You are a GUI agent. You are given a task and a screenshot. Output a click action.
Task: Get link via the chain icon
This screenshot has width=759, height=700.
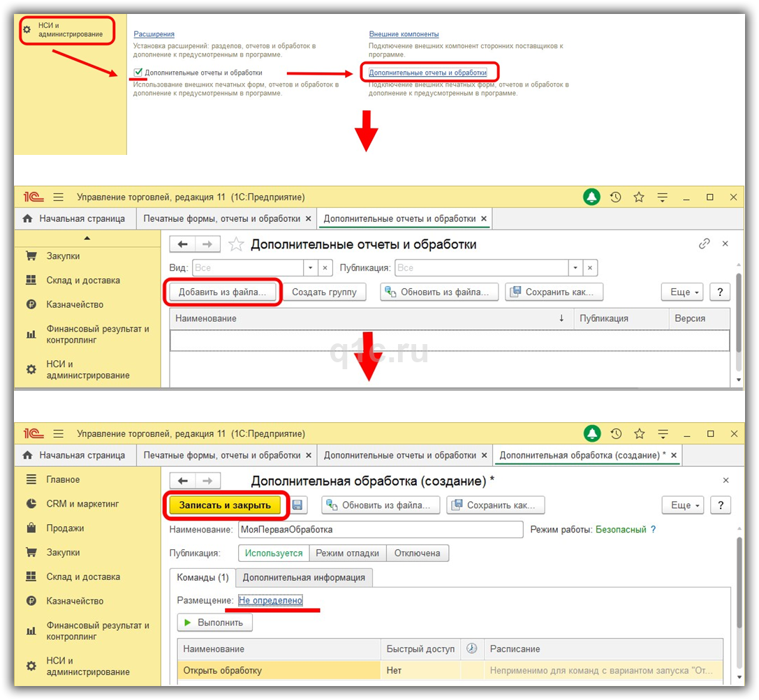pos(705,244)
